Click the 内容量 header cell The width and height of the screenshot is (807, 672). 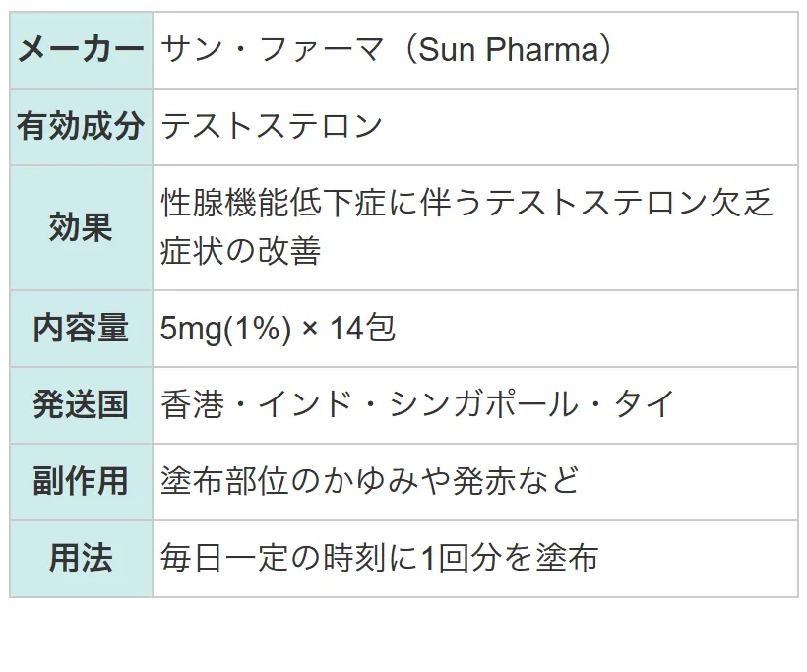(81, 329)
